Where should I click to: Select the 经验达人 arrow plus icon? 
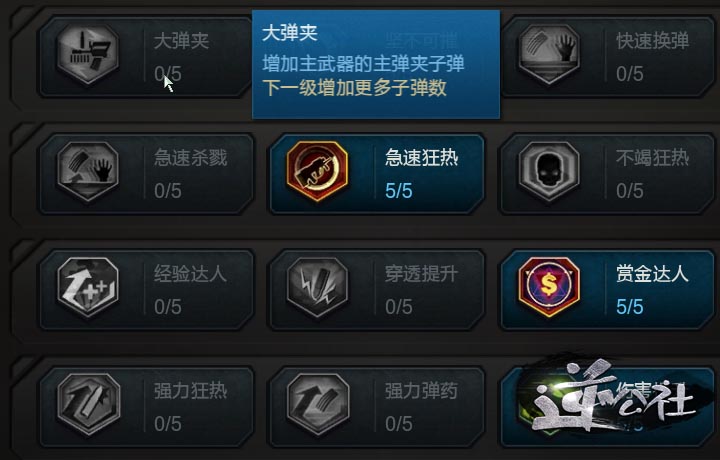[88, 287]
